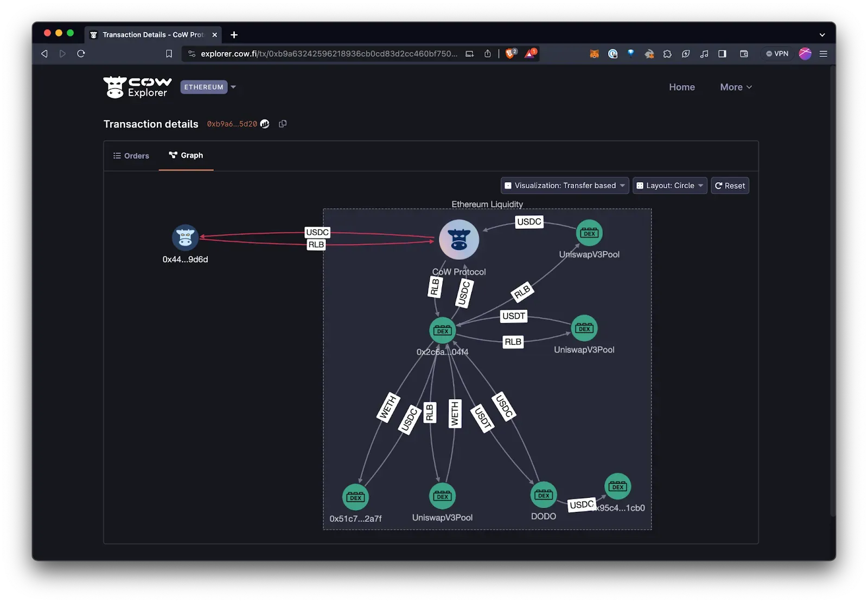Click the 0x95c4...1cb0 DEX node

pos(617,486)
